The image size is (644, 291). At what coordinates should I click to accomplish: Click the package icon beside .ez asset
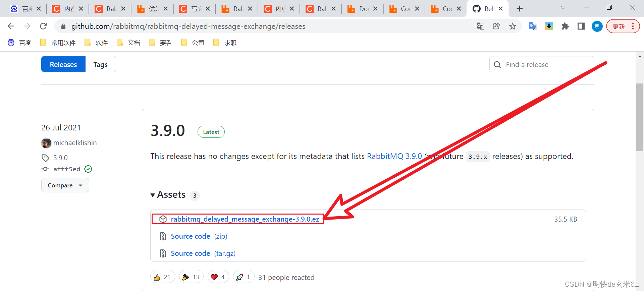pos(163,219)
